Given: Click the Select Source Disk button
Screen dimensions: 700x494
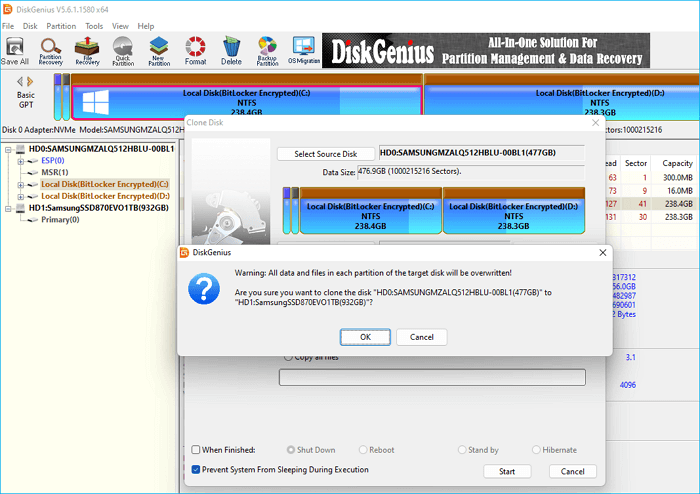Looking at the screenshot, I should tap(325, 154).
